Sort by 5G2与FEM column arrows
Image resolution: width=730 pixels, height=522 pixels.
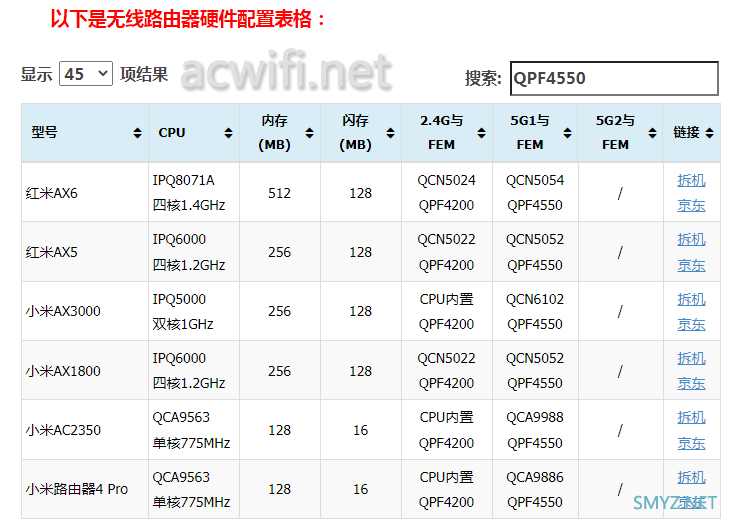point(652,133)
